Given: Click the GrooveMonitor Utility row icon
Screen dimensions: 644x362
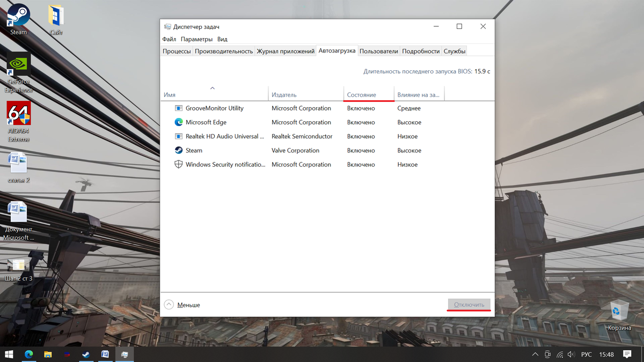Looking at the screenshot, I should (179, 108).
